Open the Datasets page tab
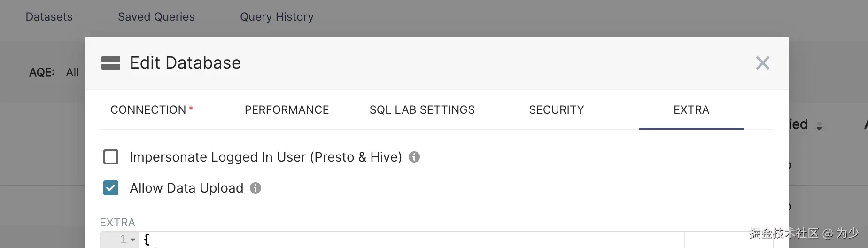Image resolution: width=868 pixels, height=248 pixels. tap(49, 17)
